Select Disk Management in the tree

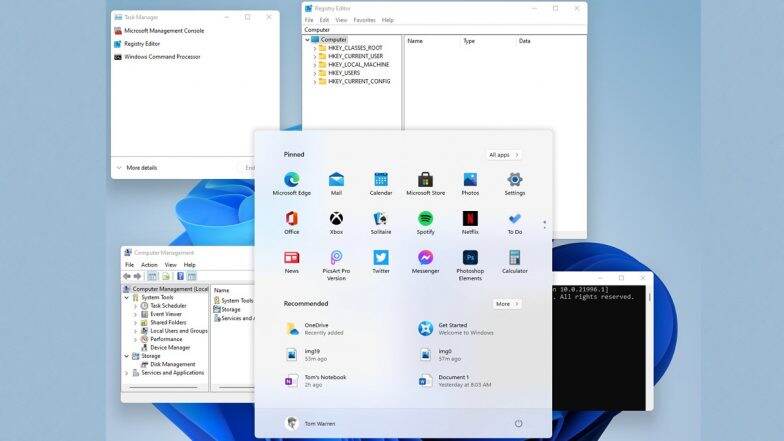tap(172, 364)
